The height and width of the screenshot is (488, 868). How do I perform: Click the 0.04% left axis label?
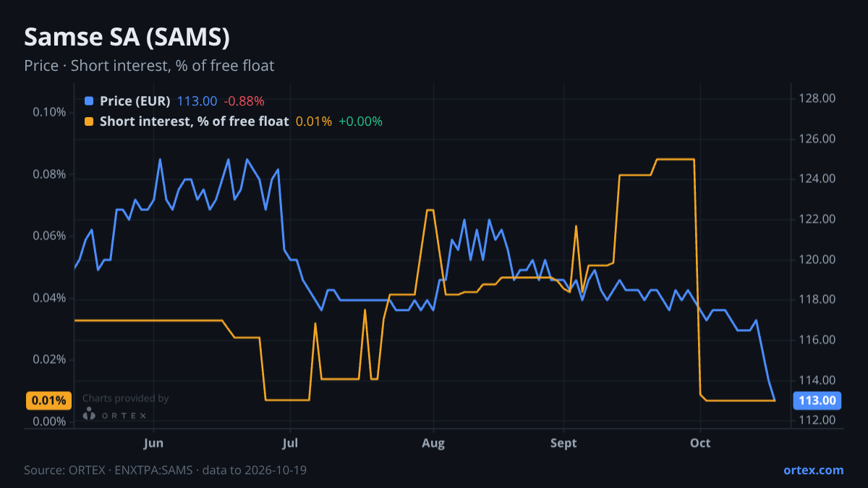pyautogui.click(x=49, y=298)
